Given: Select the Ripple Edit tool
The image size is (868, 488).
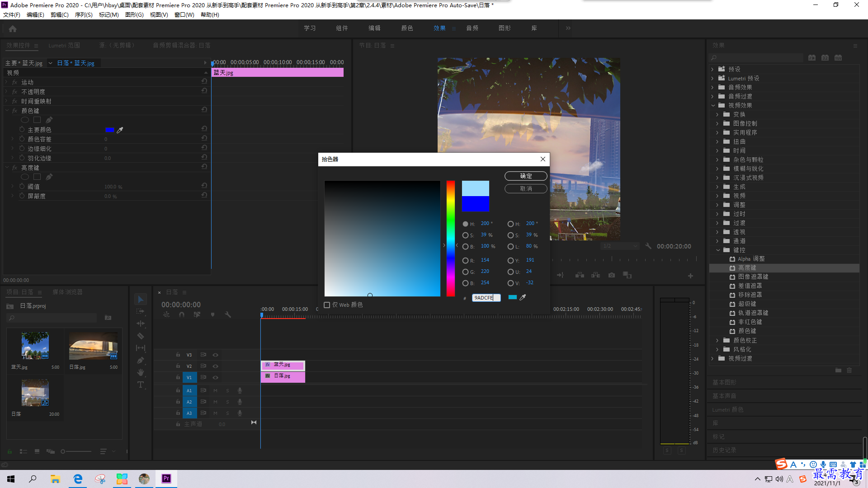Looking at the screenshot, I should coord(140,324).
